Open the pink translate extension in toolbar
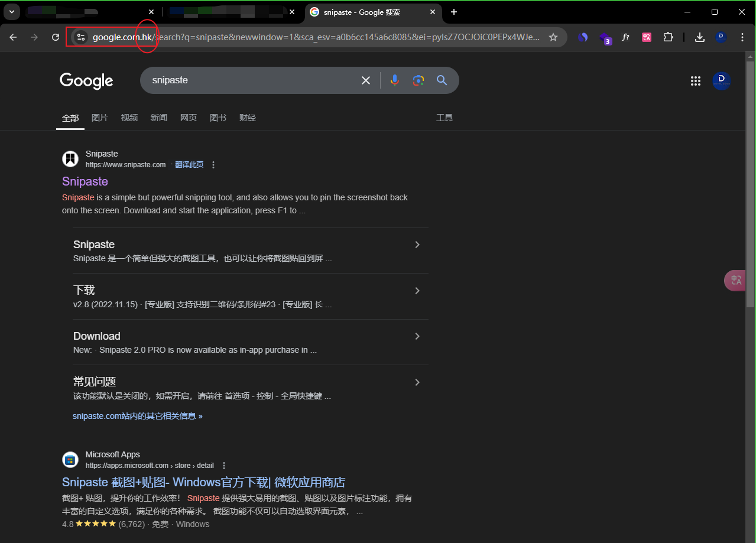 (x=647, y=37)
